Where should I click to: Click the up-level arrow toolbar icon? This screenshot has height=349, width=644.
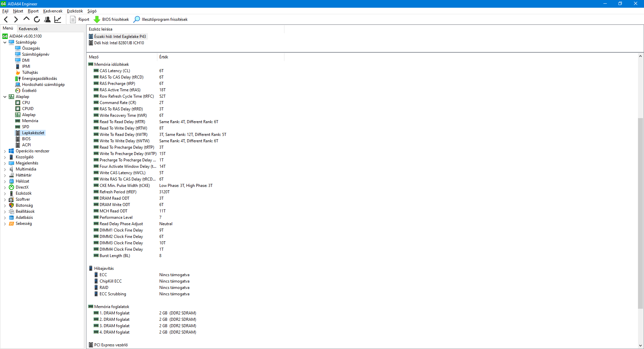tap(26, 19)
